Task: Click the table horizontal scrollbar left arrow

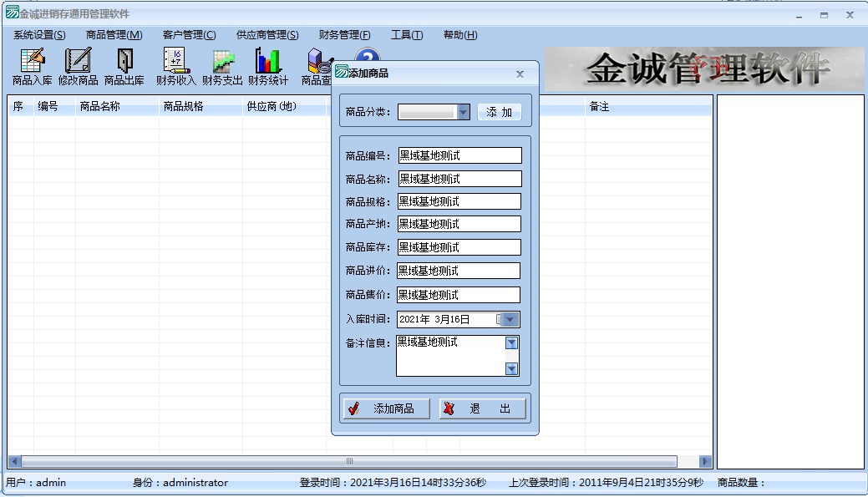Action: pos(15,461)
